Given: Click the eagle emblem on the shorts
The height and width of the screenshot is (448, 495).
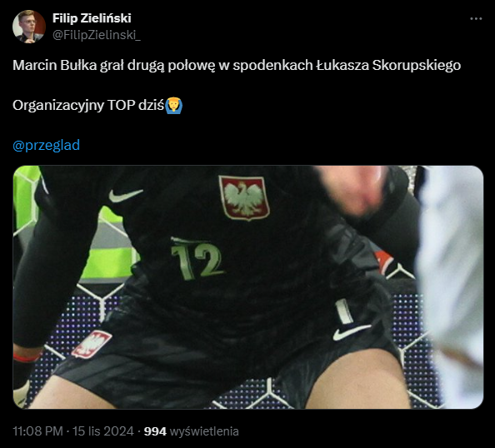Looking at the screenshot, I should (91, 344).
